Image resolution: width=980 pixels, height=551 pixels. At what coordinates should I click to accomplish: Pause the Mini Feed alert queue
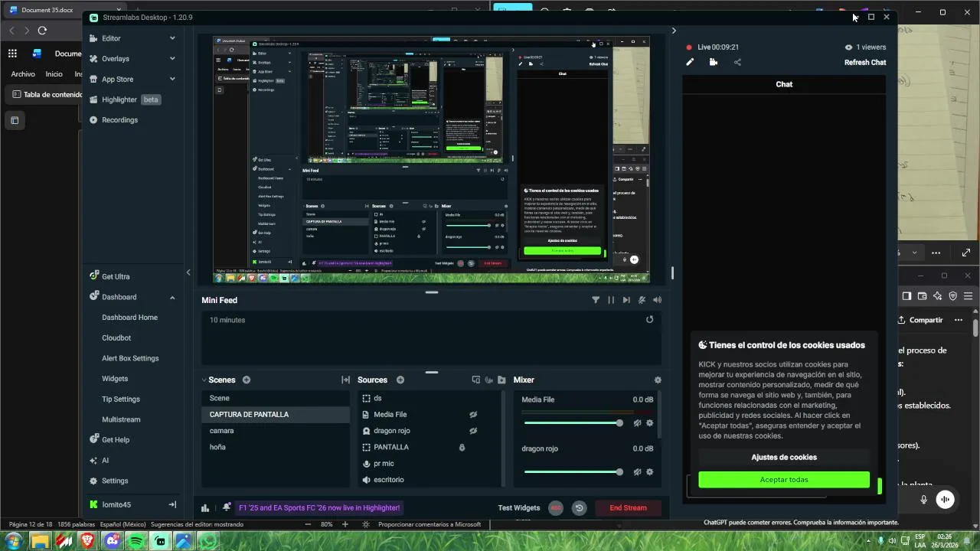pos(611,300)
